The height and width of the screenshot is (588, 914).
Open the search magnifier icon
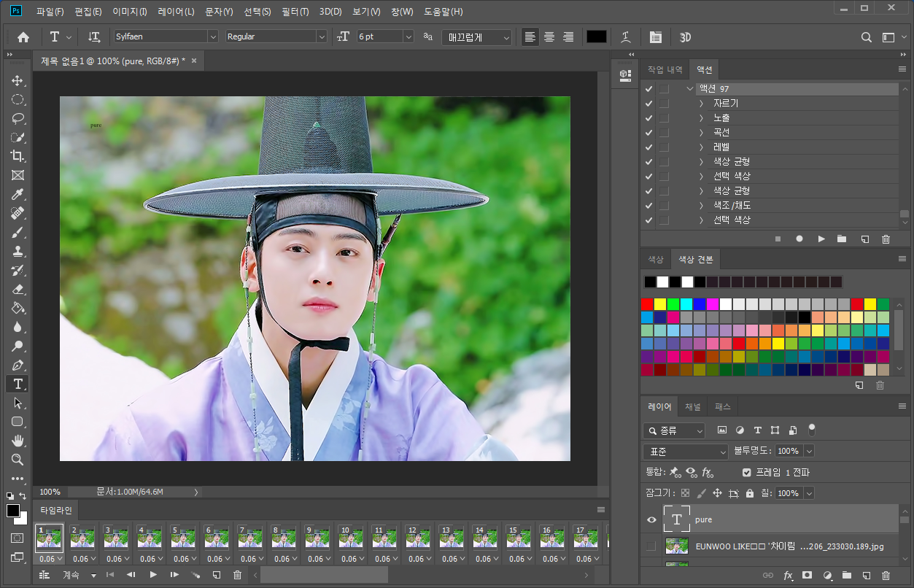(866, 36)
